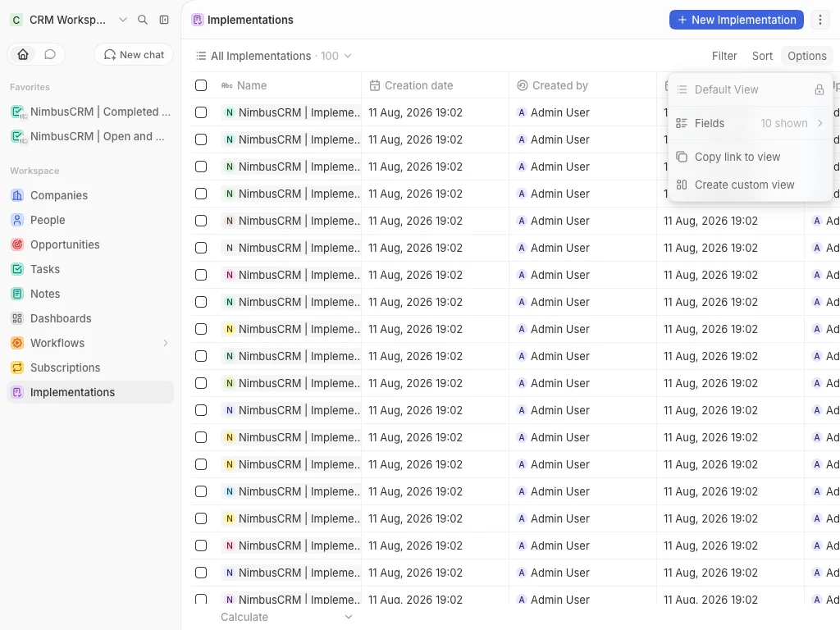This screenshot has width=840, height=630.
Task: Collapse the sidebar panel icon
Action: click(x=164, y=20)
